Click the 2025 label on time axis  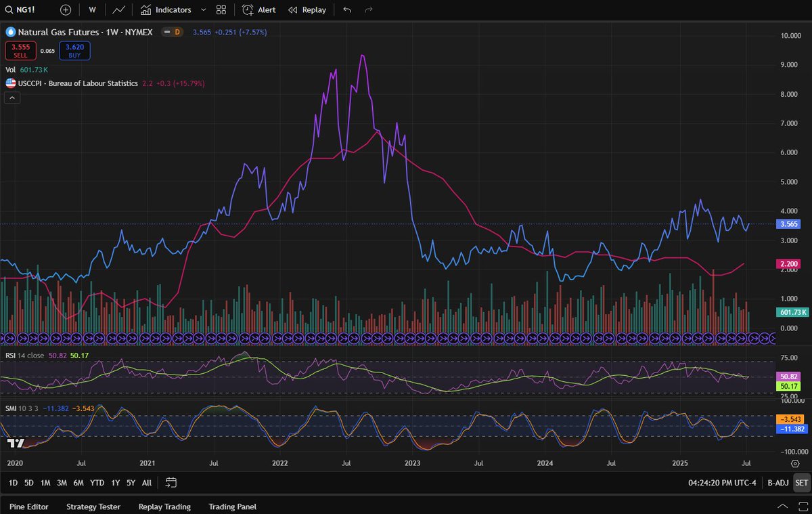point(680,463)
